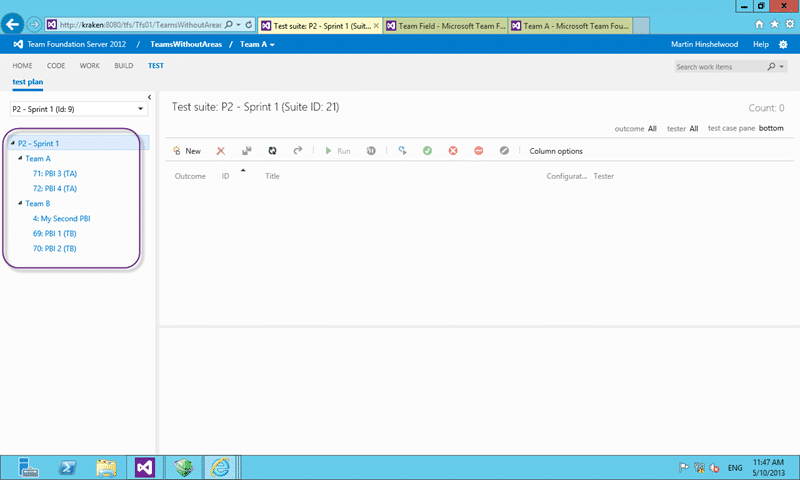Click the browser Forward arrow button
Viewport: 800px width, 480px height.
pyautogui.click(x=34, y=24)
